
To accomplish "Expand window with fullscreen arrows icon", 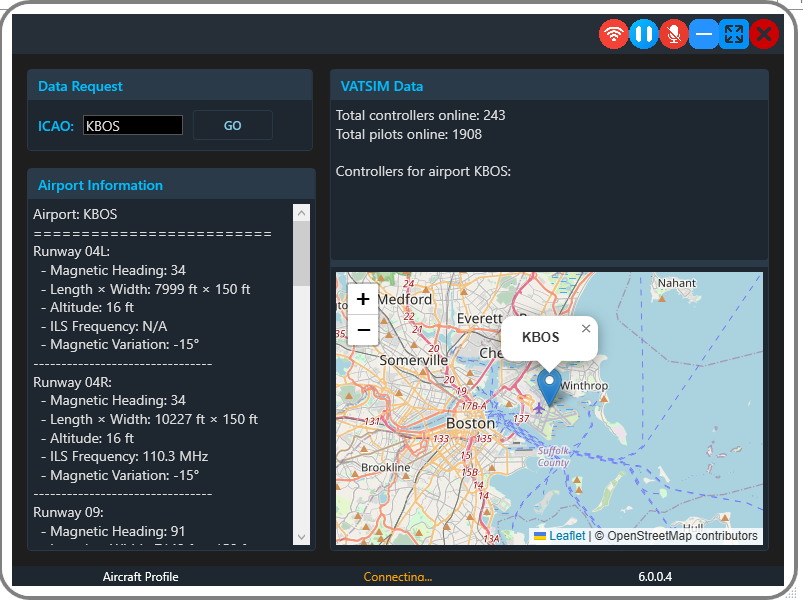I will click(734, 34).
